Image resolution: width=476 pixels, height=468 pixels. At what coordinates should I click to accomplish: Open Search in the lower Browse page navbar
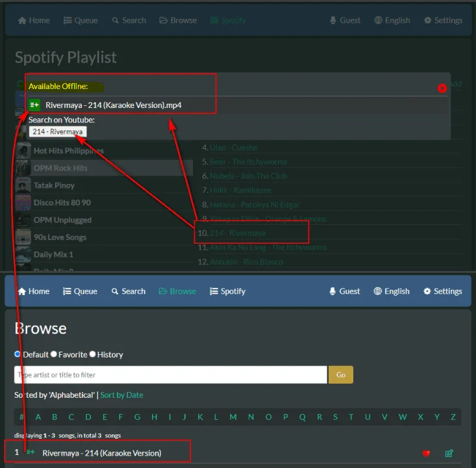tap(129, 291)
